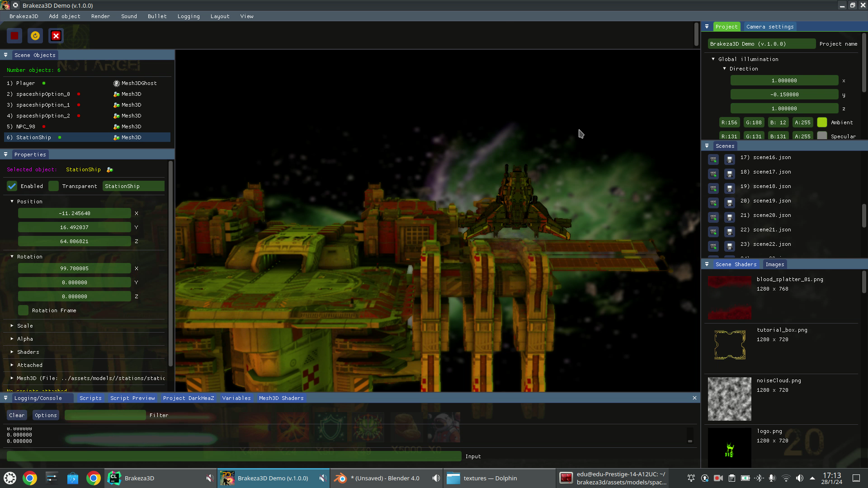Viewport: 868px width, 488px height.
Task: Open the Add object menu
Action: click(65, 16)
